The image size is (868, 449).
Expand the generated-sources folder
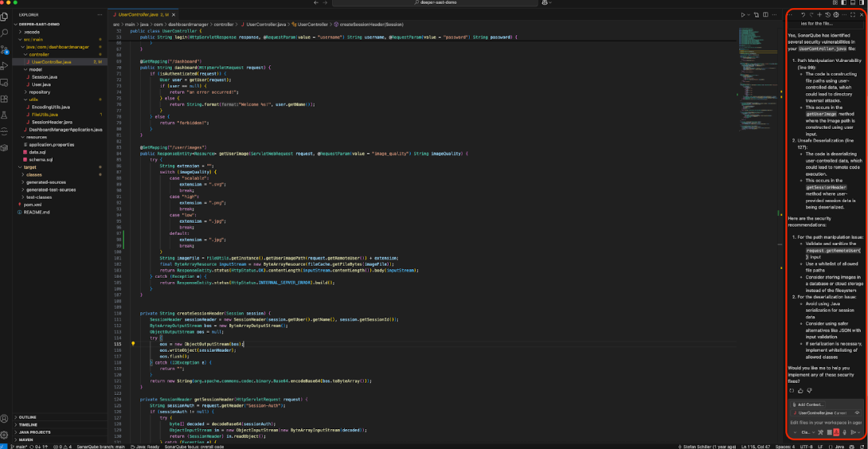point(46,182)
